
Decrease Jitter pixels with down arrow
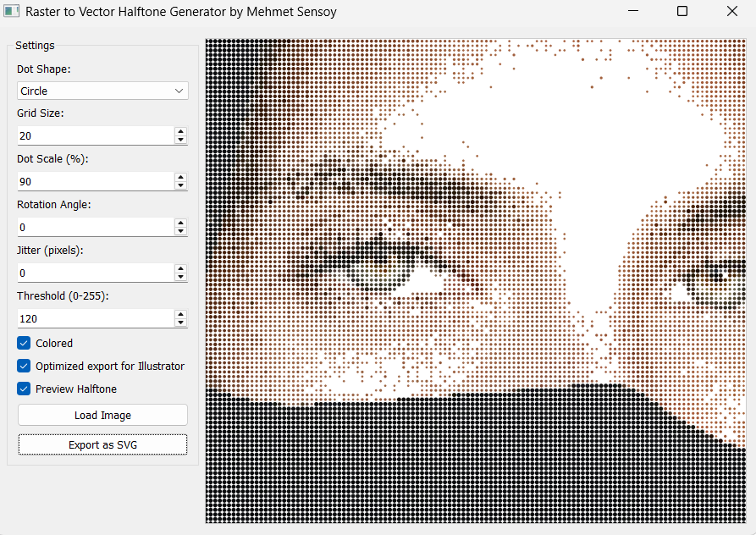tap(181, 277)
